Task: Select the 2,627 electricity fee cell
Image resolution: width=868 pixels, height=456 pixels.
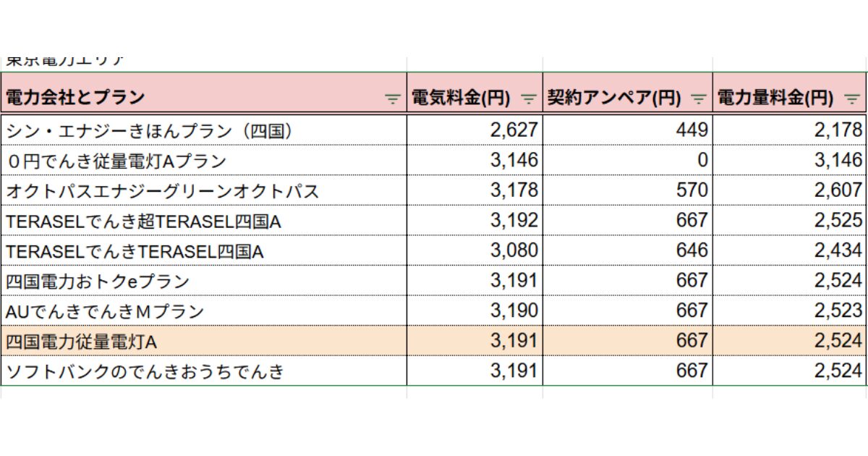Action: [x=475, y=130]
